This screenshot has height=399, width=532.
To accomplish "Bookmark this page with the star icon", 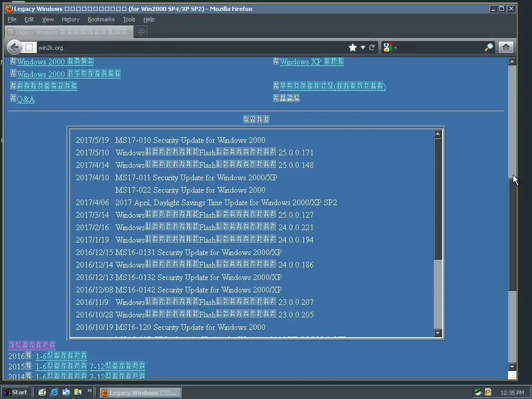I will [x=353, y=47].
